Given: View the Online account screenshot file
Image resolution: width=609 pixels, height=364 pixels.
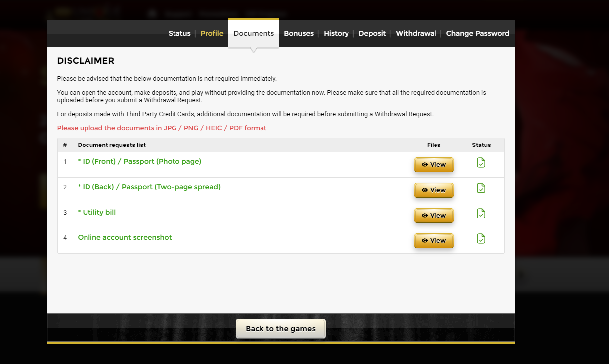Looking at the screenshot, I should point(434,241).
